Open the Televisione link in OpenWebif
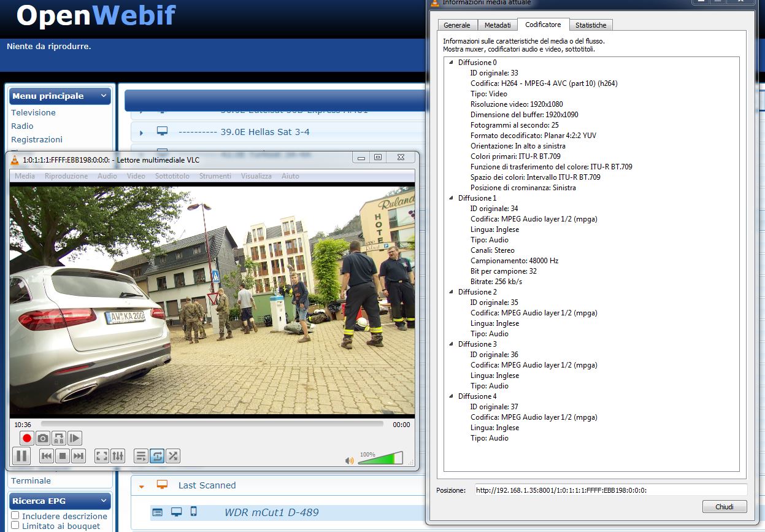 [x=33, y=113]
